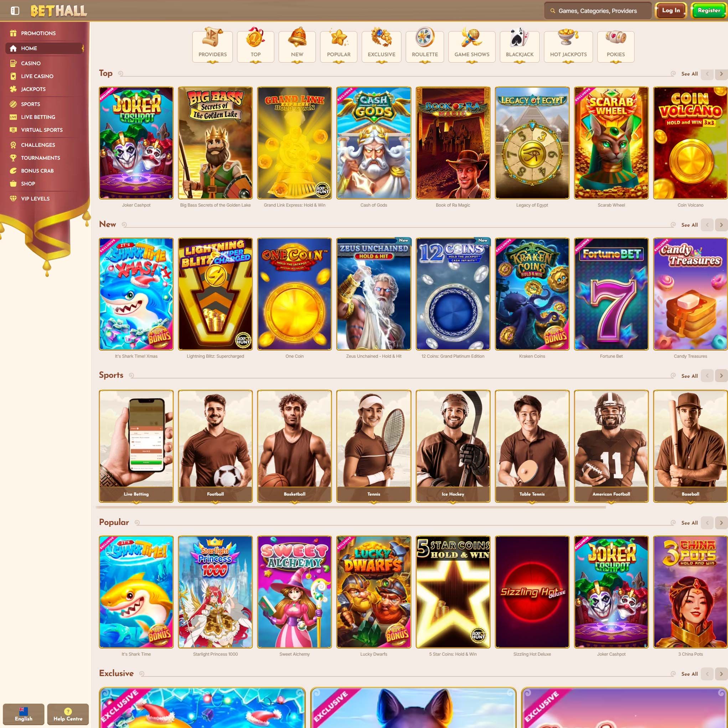
Task: Open the Coin Volcano game tile
Action: pos(690,143)
